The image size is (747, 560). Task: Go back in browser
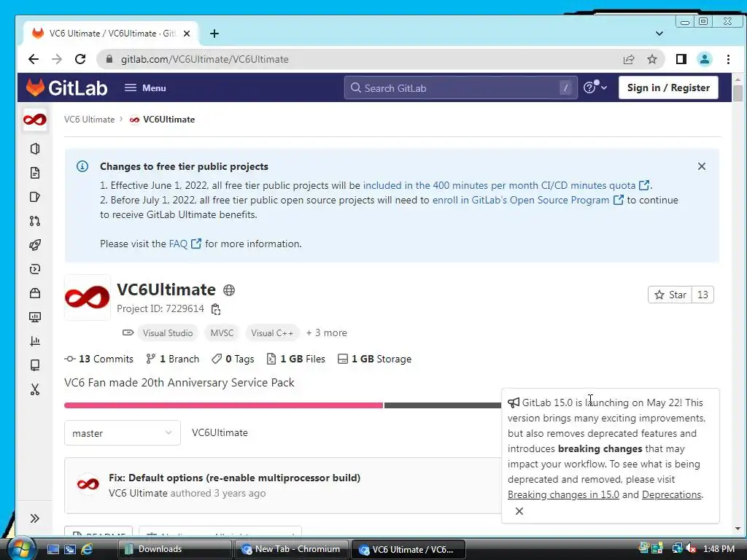pyautogui.click(x=34, y=59)
